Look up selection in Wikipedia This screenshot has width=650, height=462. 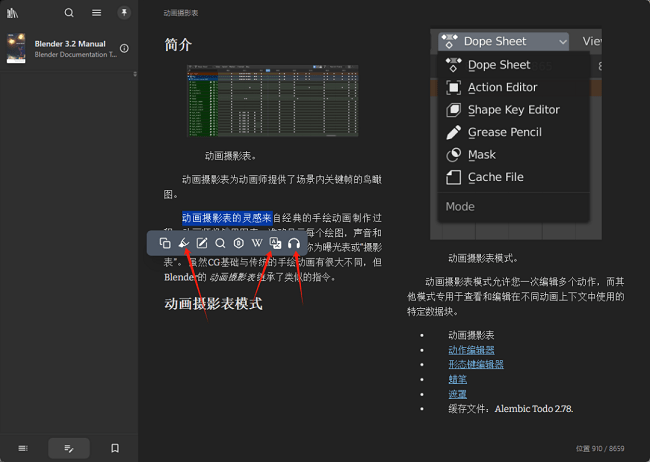(257, 243)
